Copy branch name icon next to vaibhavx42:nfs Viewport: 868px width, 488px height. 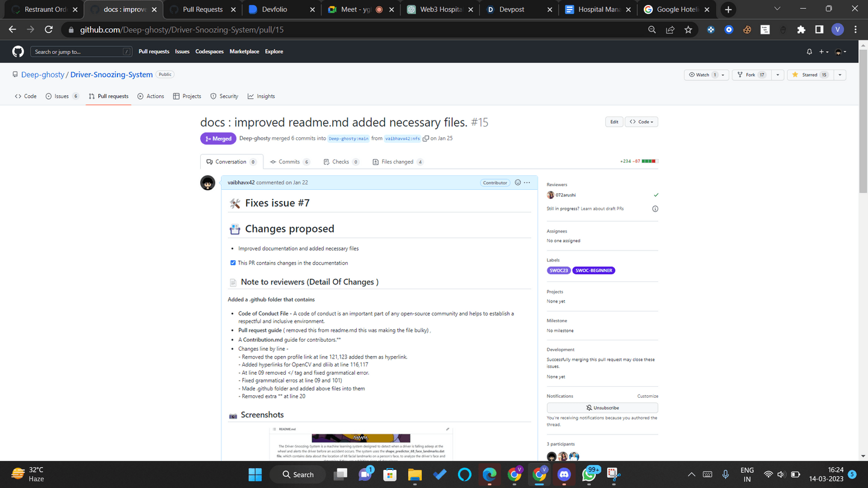pyautogui.click(x=426, y=139)
